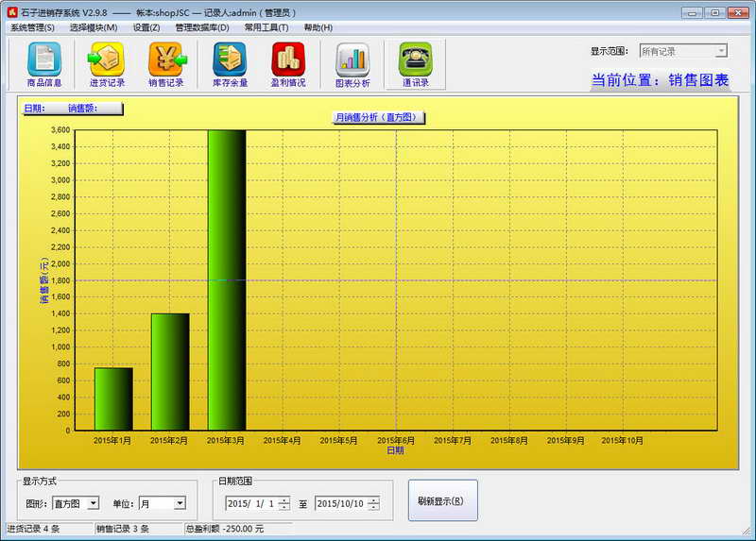The height and width of the screenshot is (541, 756).
Task: Click the 日期 销售额 info label box
Action: pos(73,109)
